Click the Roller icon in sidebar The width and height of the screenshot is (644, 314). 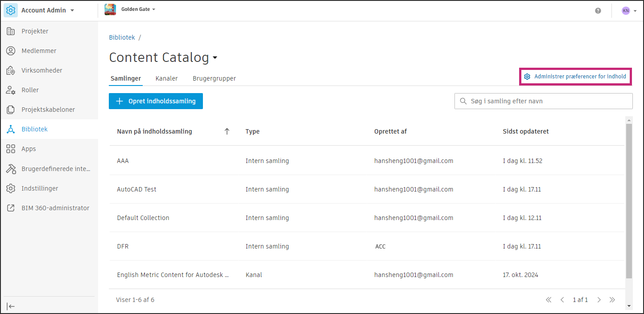[11, 90]
